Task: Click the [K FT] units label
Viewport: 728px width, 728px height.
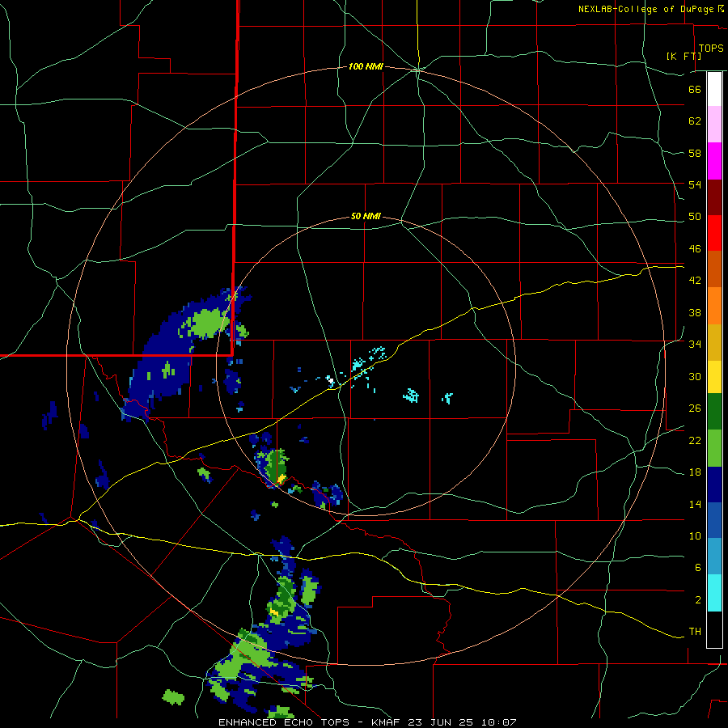Action: (684, 56)
